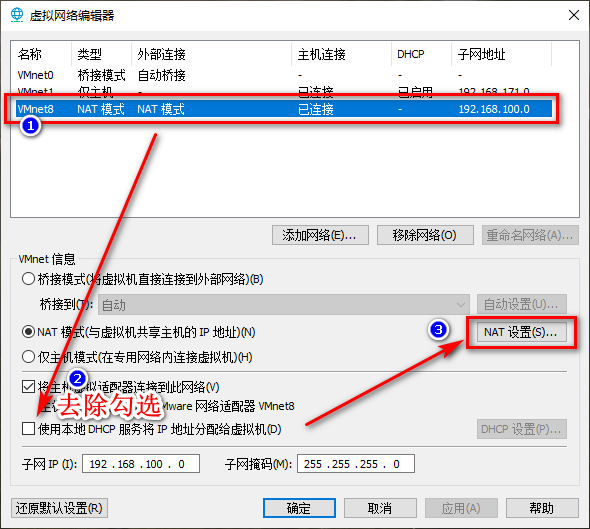Click the 还原默认设置(R) button
The width and height of the screenshot is (590, 529).
click(x=59, y=508)
